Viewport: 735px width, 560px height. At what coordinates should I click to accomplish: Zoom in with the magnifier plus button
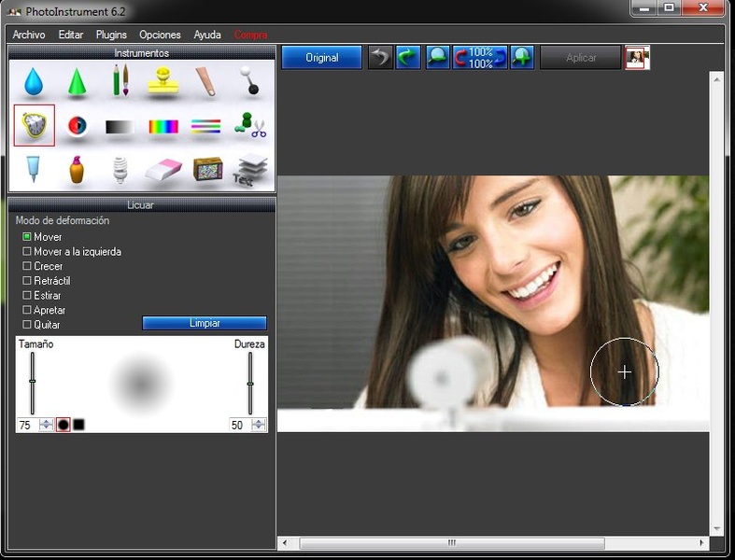pos(522,57)
